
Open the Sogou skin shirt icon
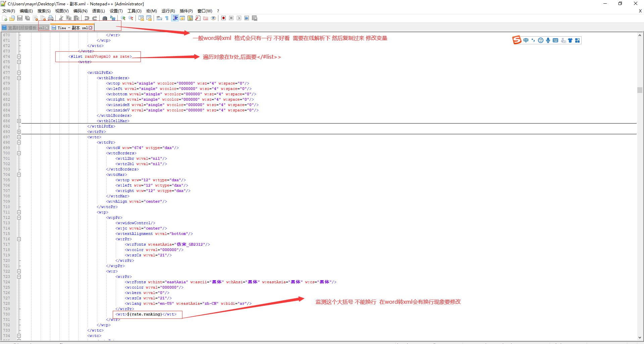point(570,40)
